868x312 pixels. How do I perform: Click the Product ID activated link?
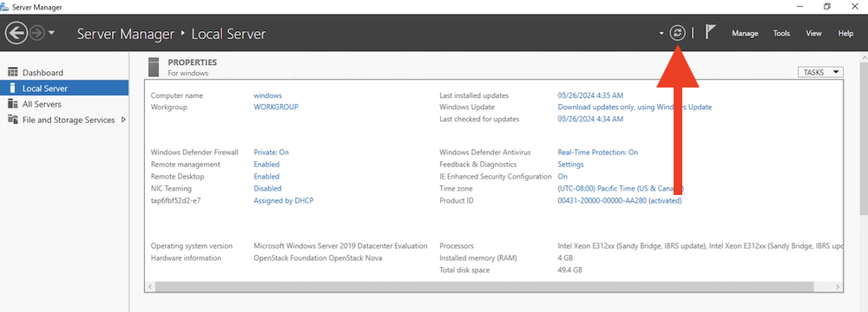pyautogui.click(x=620, y=201)
